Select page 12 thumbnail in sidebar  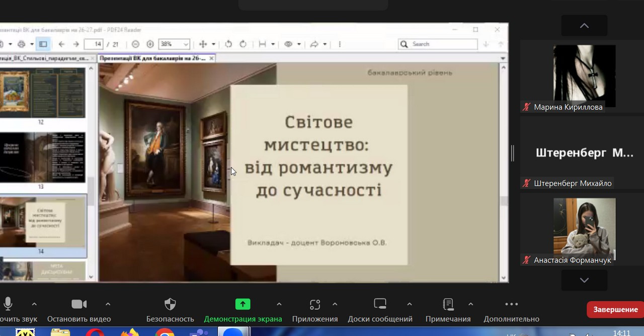pyautogui.click(x=42, y=93)
